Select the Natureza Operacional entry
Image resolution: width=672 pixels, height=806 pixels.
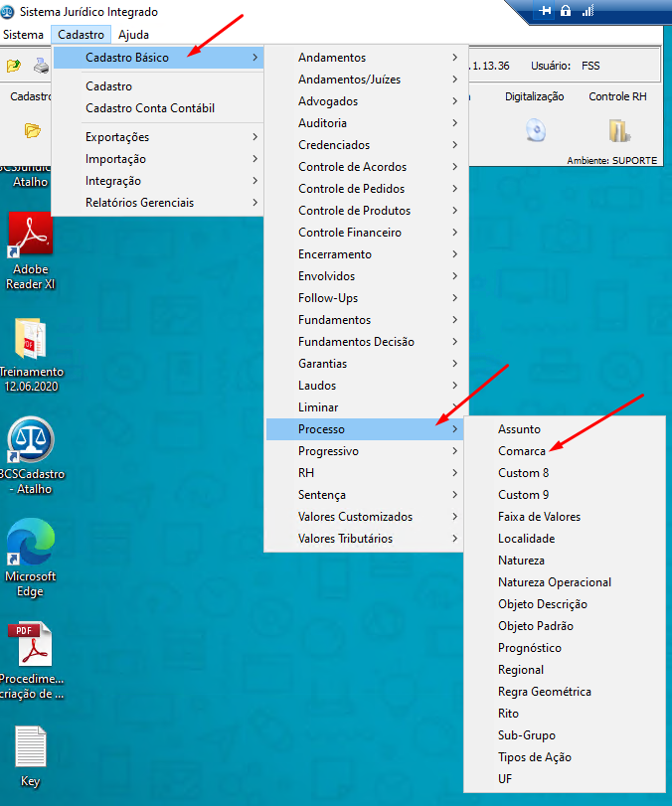(565, 582)
